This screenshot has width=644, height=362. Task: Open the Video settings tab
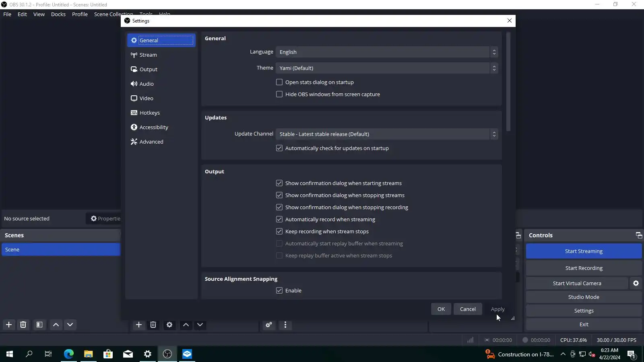pos(161,98)
